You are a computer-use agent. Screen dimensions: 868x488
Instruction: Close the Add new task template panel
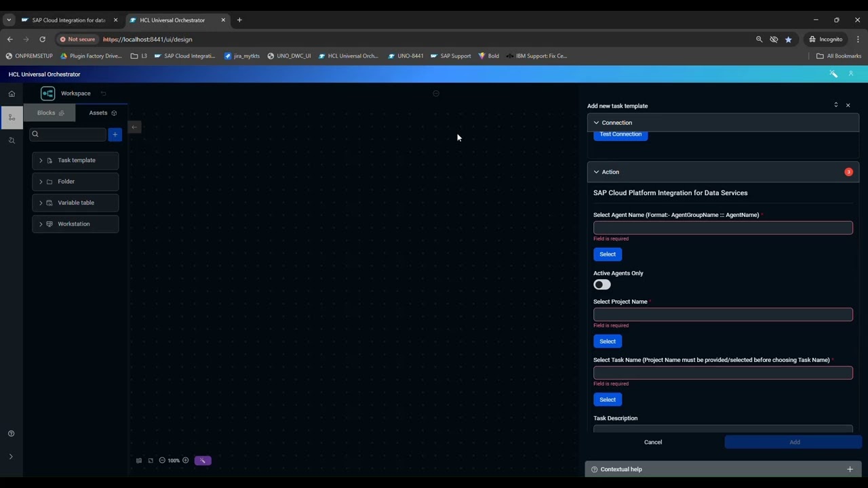click(x=848, y=106)
